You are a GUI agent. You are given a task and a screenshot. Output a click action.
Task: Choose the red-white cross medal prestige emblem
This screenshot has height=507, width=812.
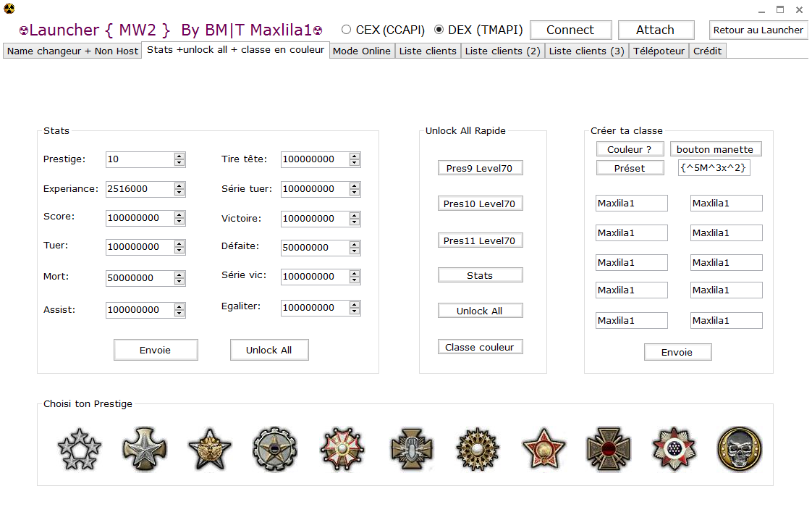point(342,449)
